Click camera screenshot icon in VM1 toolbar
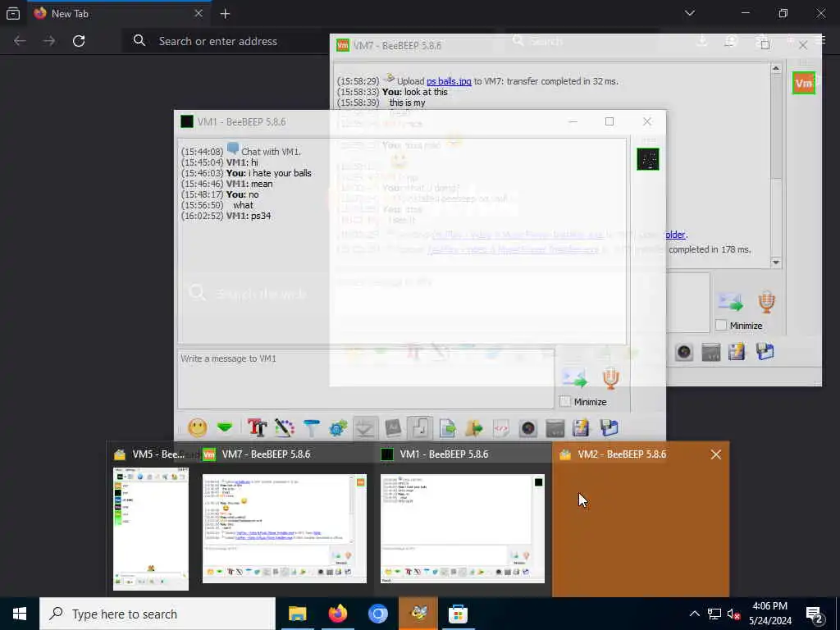Image resolution: width=840 pixels, height=630 pixels. [528, 427]
